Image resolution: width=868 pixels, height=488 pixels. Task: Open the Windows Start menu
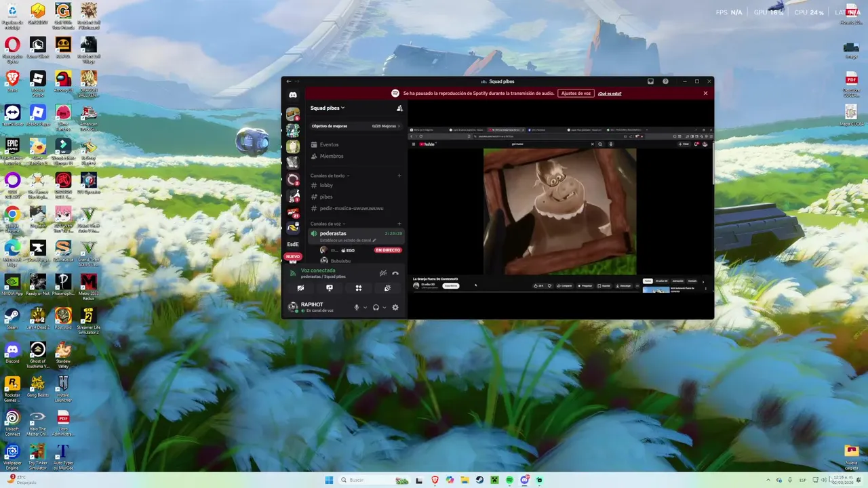[329, 480]
